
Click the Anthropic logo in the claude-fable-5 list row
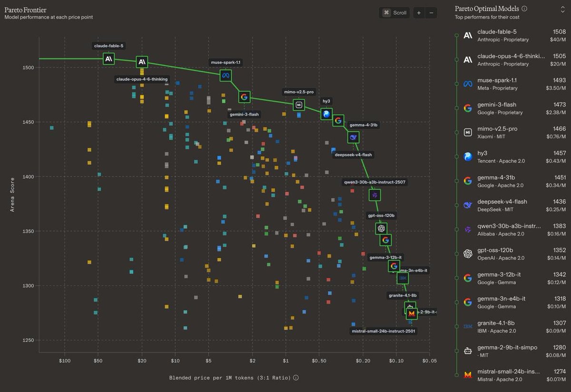pos(468,35)
